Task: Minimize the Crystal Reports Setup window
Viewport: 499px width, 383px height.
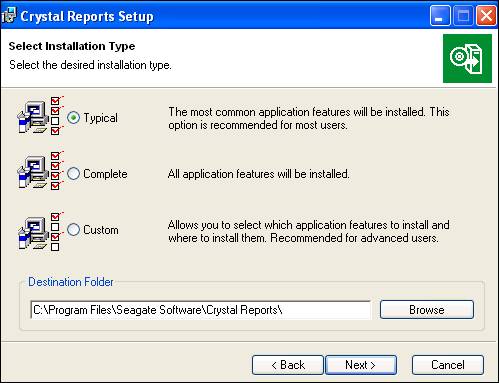Action: tap(440, 15)
